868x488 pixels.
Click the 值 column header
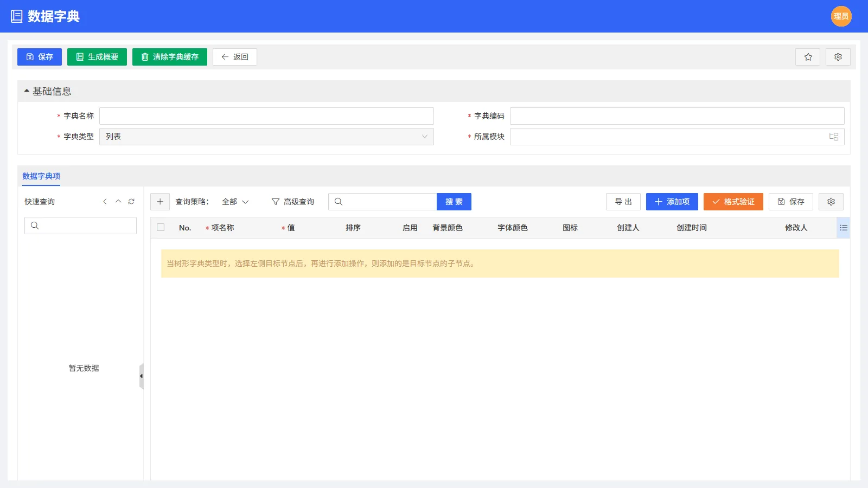point(291,228)
